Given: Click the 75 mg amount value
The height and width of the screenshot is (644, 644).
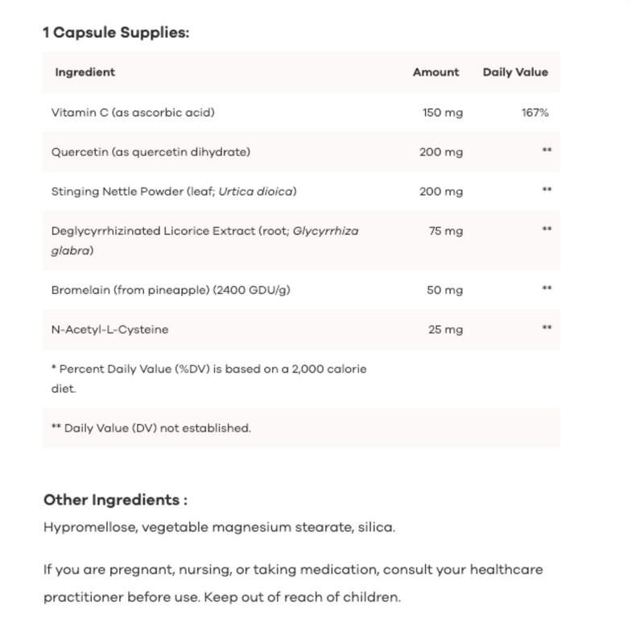Looking at the screenshot, I should pos(448,231).
